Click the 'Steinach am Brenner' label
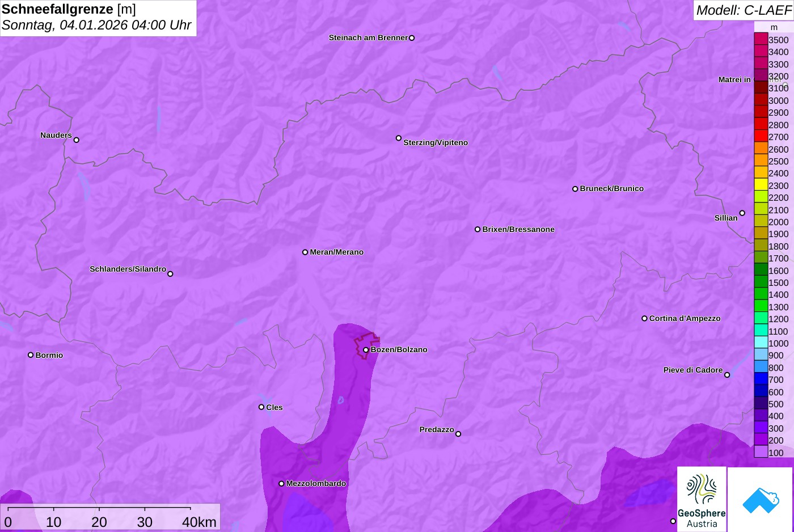 tap(368, 38)
